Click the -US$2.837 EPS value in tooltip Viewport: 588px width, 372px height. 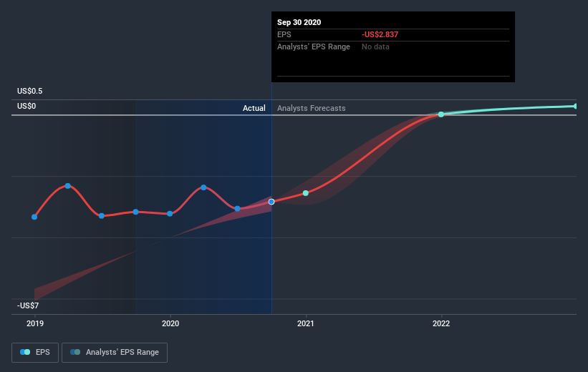(380, 34)
